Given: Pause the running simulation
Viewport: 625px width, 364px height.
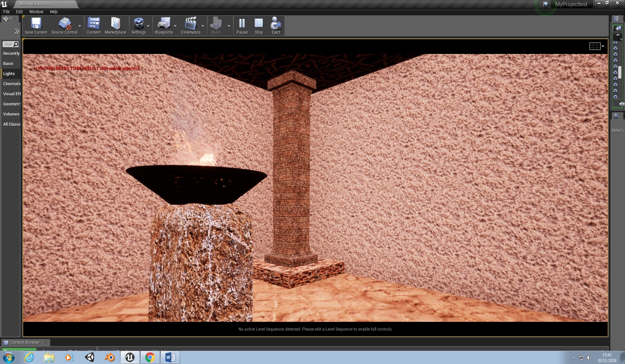Looking at the screenshot, I should [x=242, y=24].
